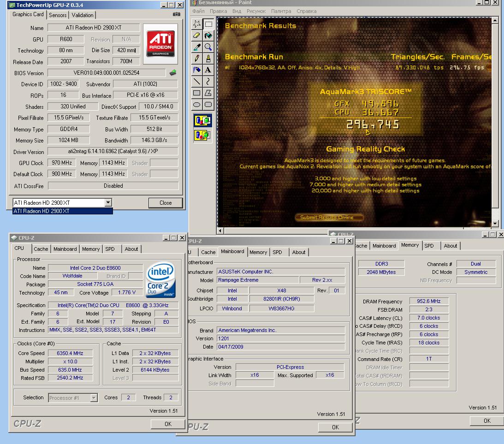Open the graphics card selector dropdown in GPU-Z
Viewport: 504px width, 444px height.
point(108,202)
